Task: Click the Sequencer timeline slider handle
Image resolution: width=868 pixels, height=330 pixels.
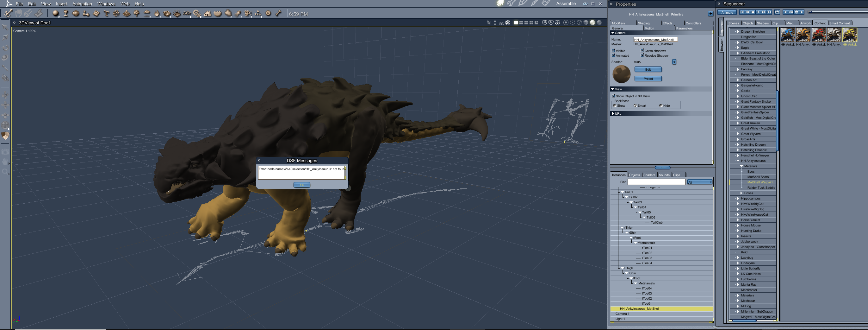Action: click(x=810, y=12)
